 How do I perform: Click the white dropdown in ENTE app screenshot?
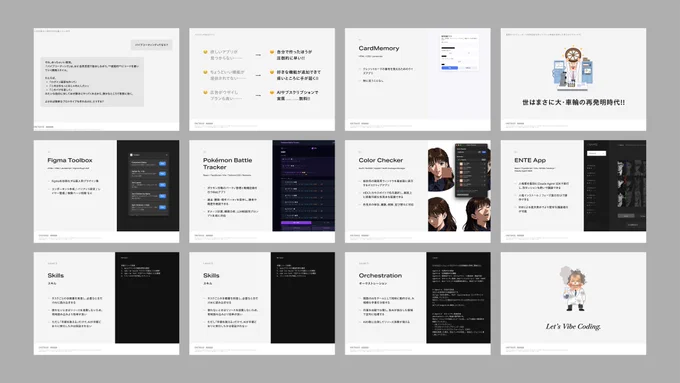[596, 153]
